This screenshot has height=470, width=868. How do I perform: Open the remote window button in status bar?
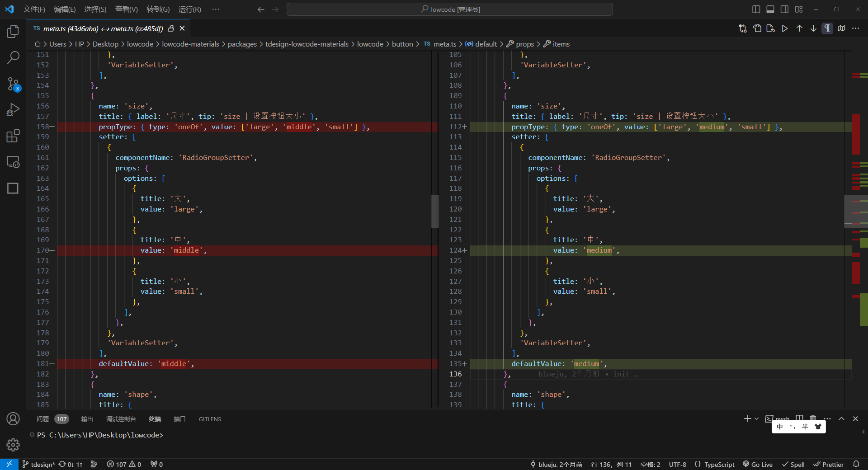tap(9, 464)
